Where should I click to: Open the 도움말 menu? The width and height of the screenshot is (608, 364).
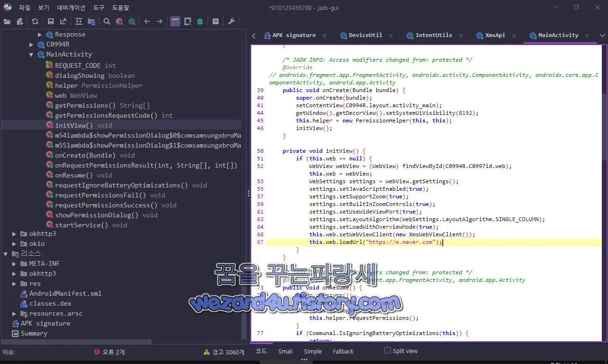coord(121,8)
